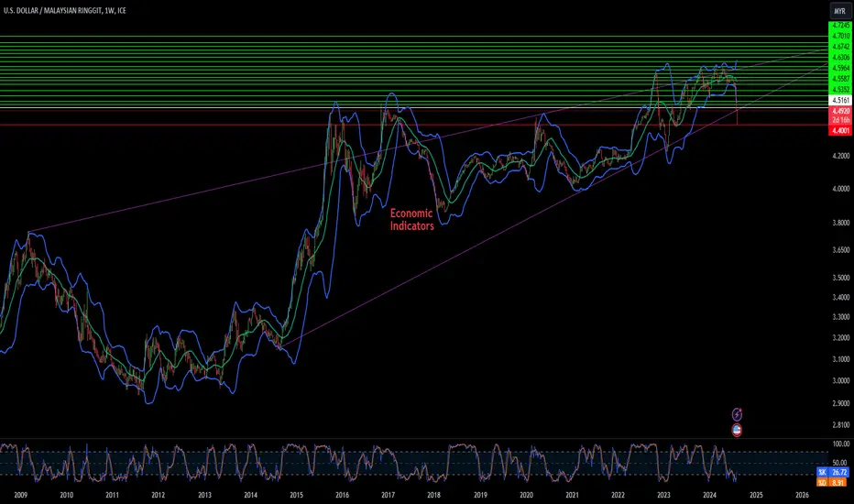Open the US flag economic event marker
The image size is (854, 504).
coord(737,430)
